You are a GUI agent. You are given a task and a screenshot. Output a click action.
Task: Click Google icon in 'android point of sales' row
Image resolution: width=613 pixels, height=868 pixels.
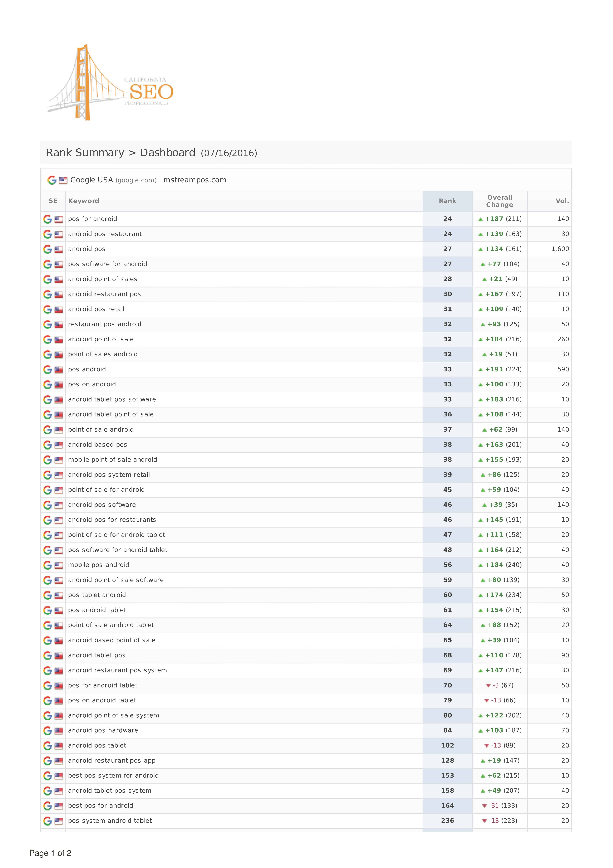click(x=48, y=279)
